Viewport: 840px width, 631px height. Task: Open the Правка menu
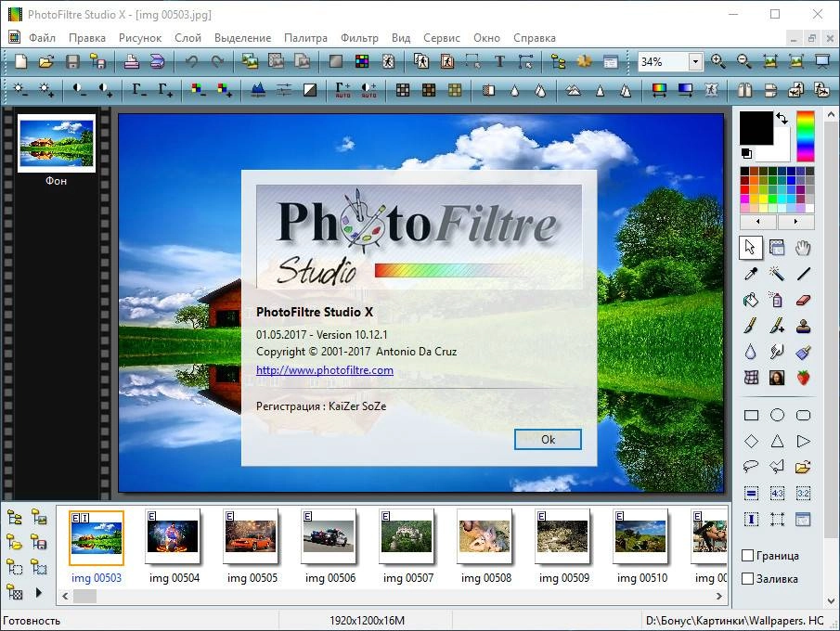click(x=87, y=38)
